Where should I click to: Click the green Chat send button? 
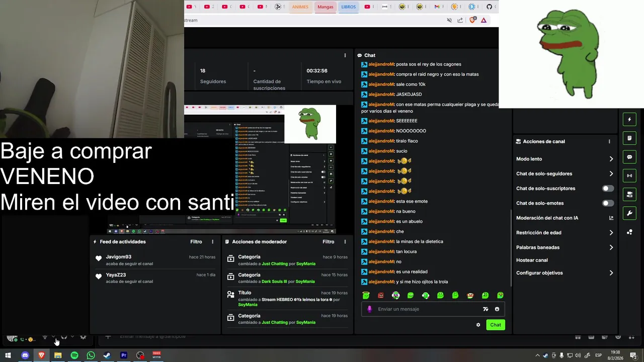click(x=496, y=325)
